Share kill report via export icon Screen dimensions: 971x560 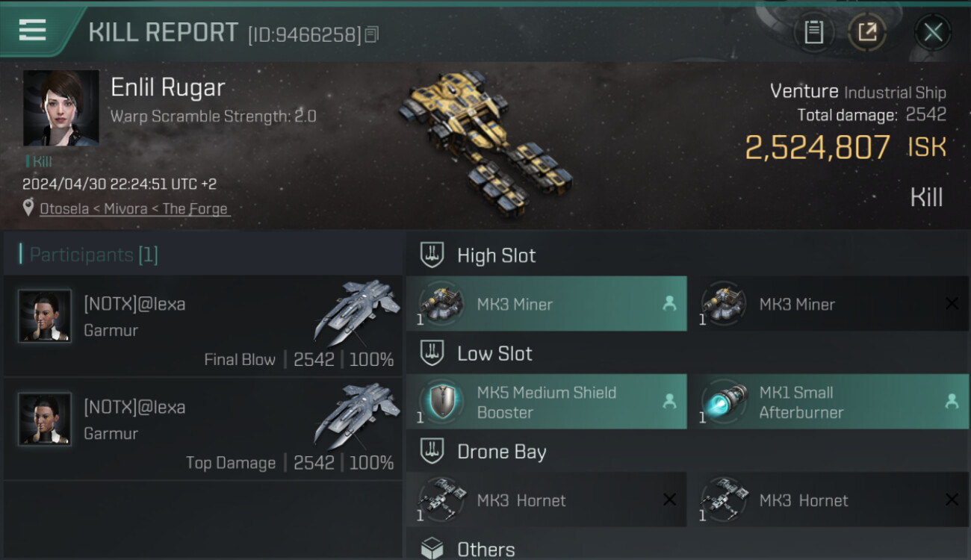[x=867, y=32]
